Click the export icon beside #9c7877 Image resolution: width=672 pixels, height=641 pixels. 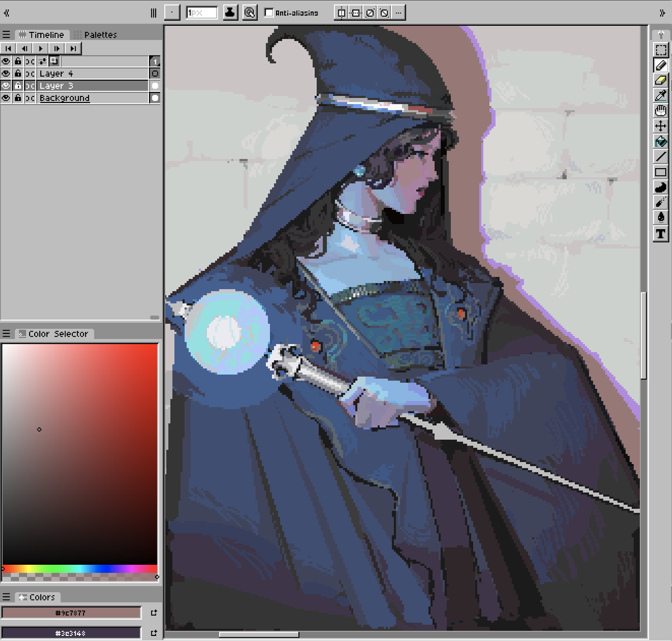(x=154, y=613)
